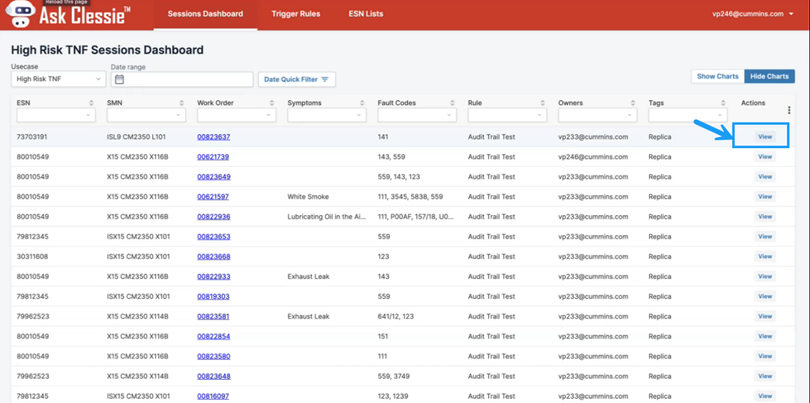Image resolution: width=810 pixels, height=403 pixels.
Task: Open the calendar icon in Date range
Action: [x=119, y=80]
